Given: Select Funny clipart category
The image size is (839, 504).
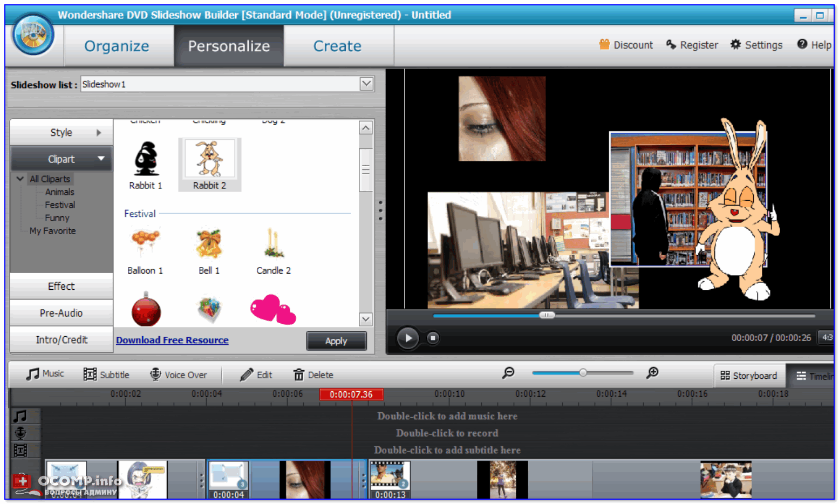Looking at the screenshot, I should pyautogui.click(x=57, y=218).
